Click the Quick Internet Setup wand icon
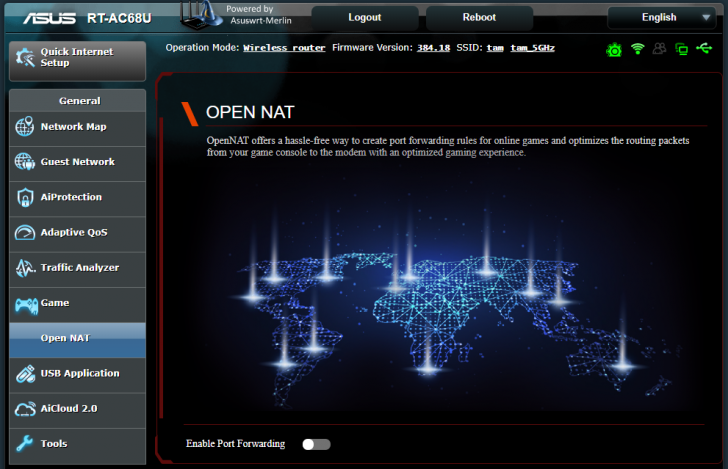Screen dimensions: 728x469 (25, 58)
